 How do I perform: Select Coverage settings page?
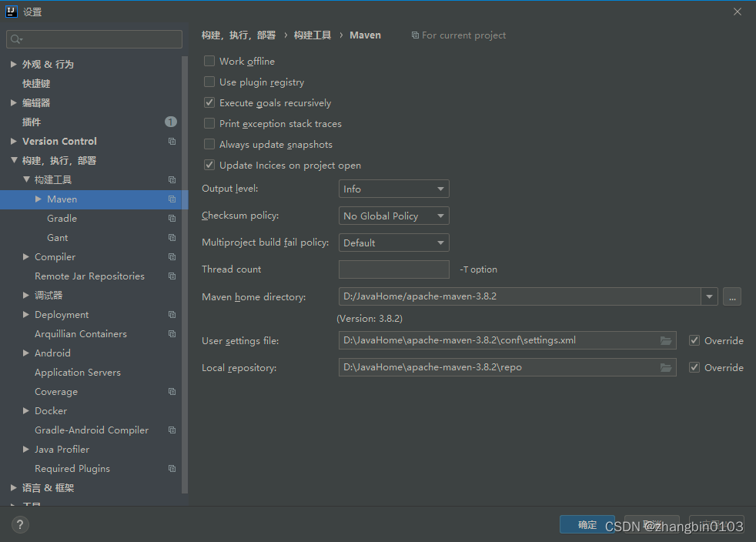(x=56, y=392)
